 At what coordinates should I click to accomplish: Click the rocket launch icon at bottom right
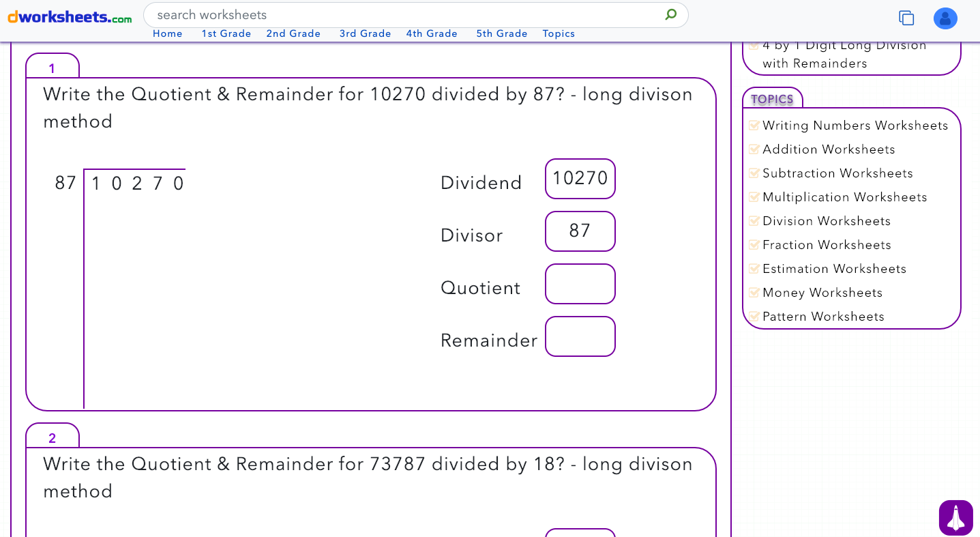(x=955, y=517)
